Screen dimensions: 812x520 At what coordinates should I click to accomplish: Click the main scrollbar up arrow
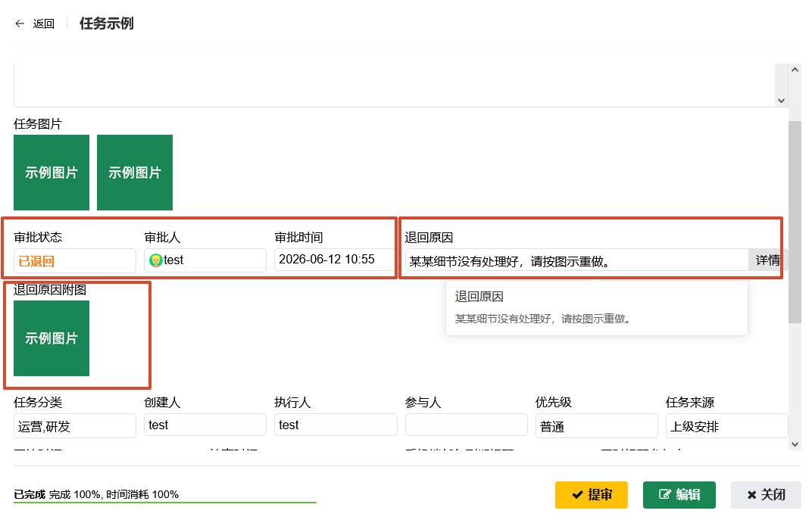coord(795,70)
